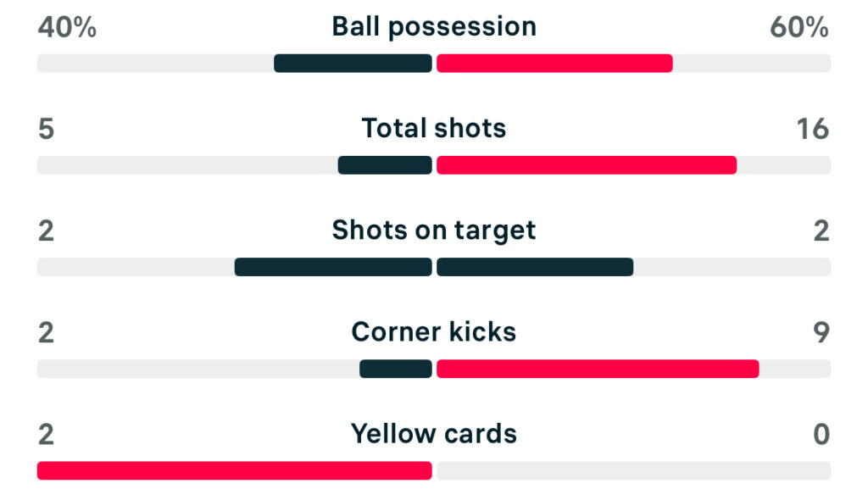Click the 5 total shots value
Screen dimensions: 868x500
pos(46,130)
